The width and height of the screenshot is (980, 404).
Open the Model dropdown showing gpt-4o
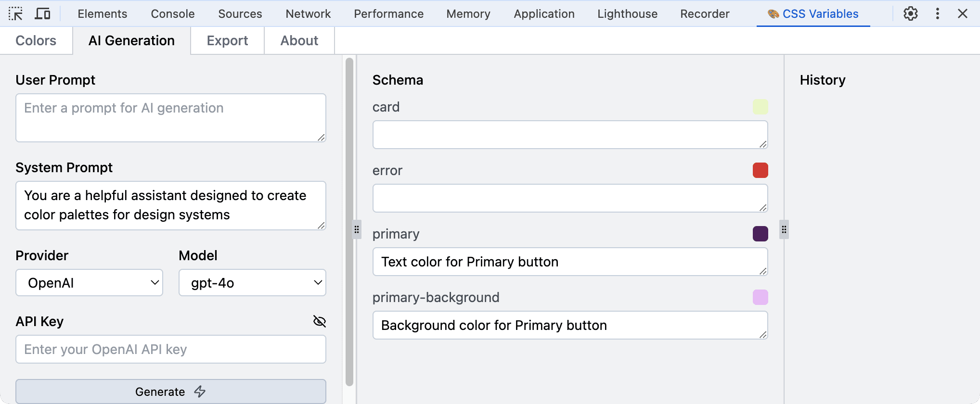tap(252, 283)
